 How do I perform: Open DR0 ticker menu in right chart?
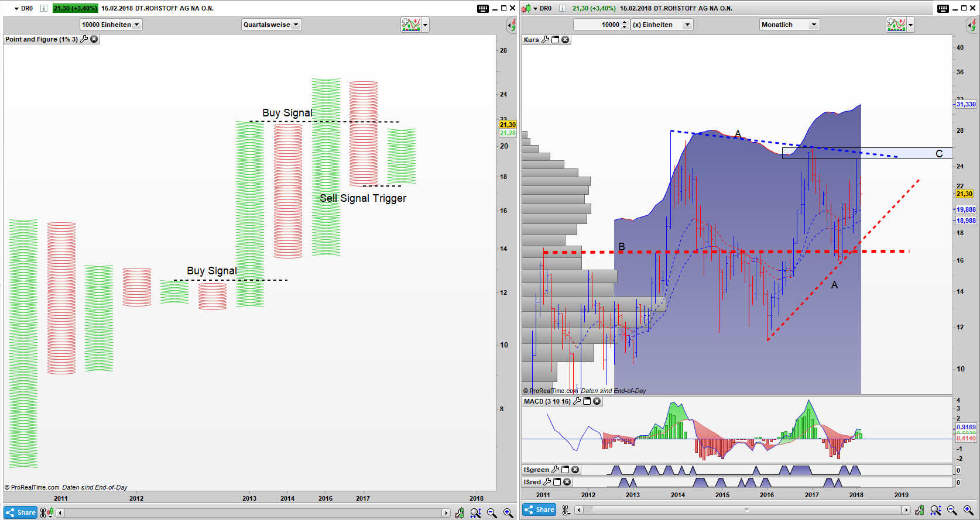[x=535, y=8]
